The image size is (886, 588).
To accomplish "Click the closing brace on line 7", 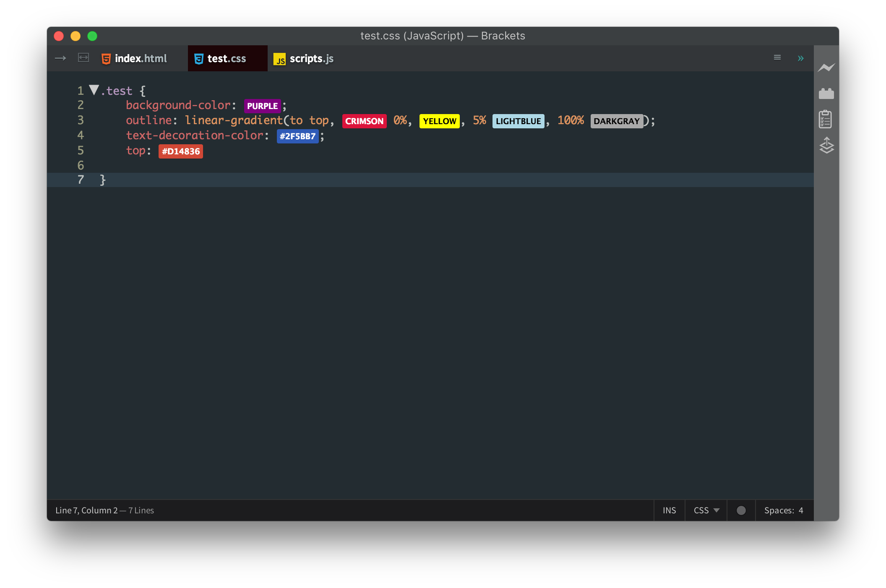I will click(103, 180).
